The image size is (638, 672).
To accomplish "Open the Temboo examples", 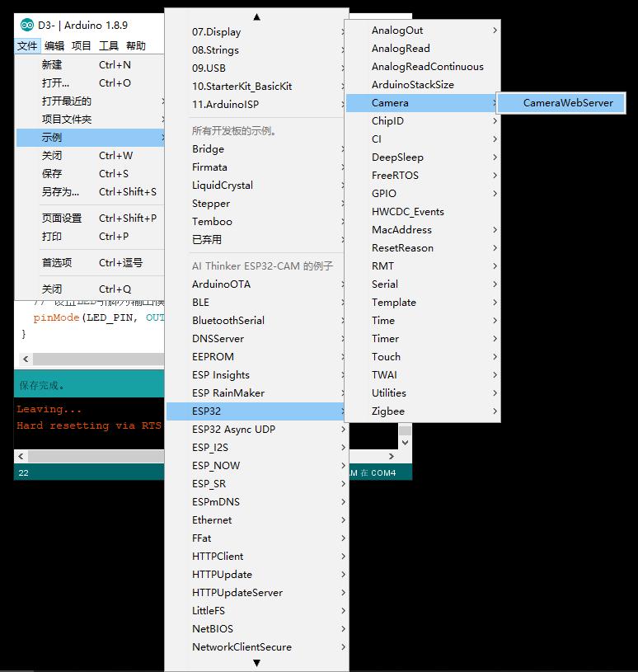I will click(256, 222).
